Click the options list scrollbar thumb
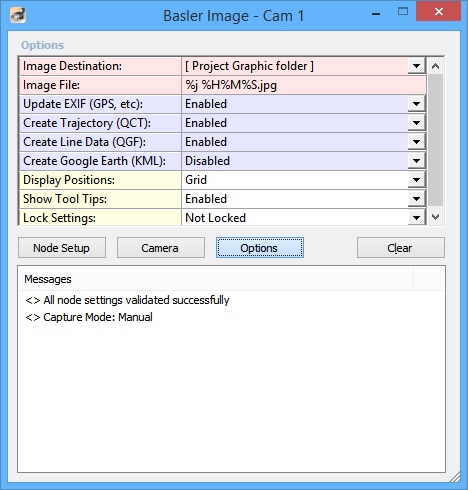Viewport: 468px width, 490px height. point(435,140)
